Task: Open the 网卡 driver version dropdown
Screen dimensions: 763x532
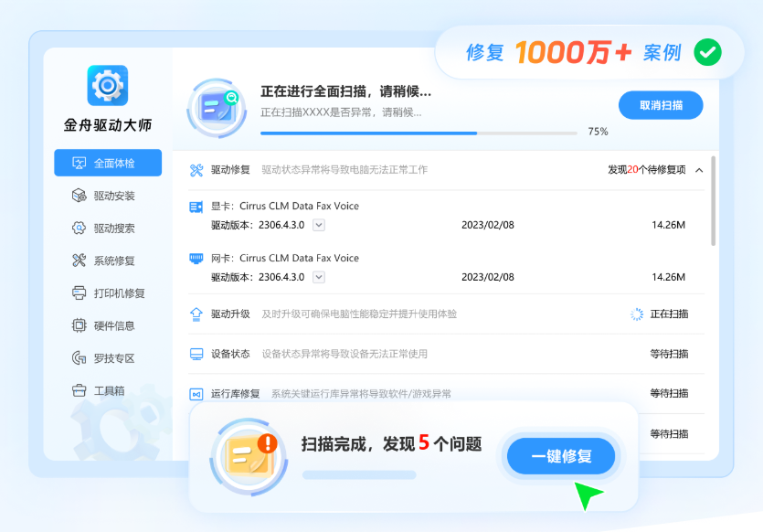Action: pos(319,277)
